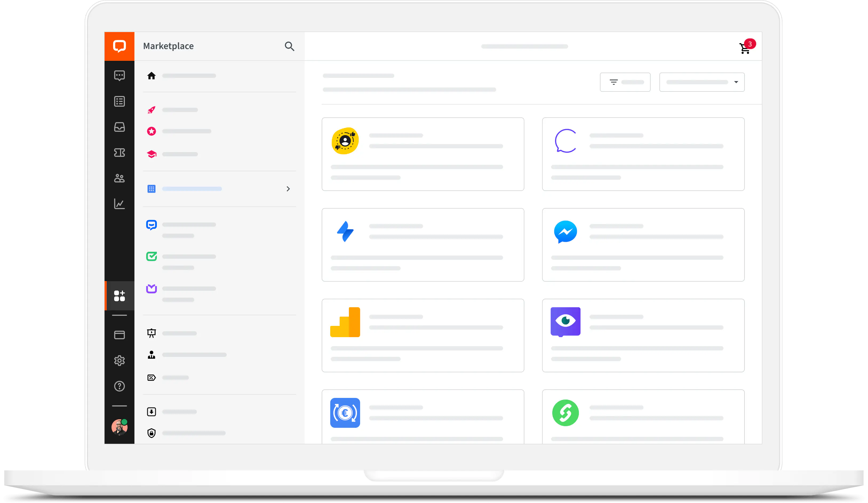
Task: Open the reports/analytics sidebar icon
Action: click(x=120, y=203)
